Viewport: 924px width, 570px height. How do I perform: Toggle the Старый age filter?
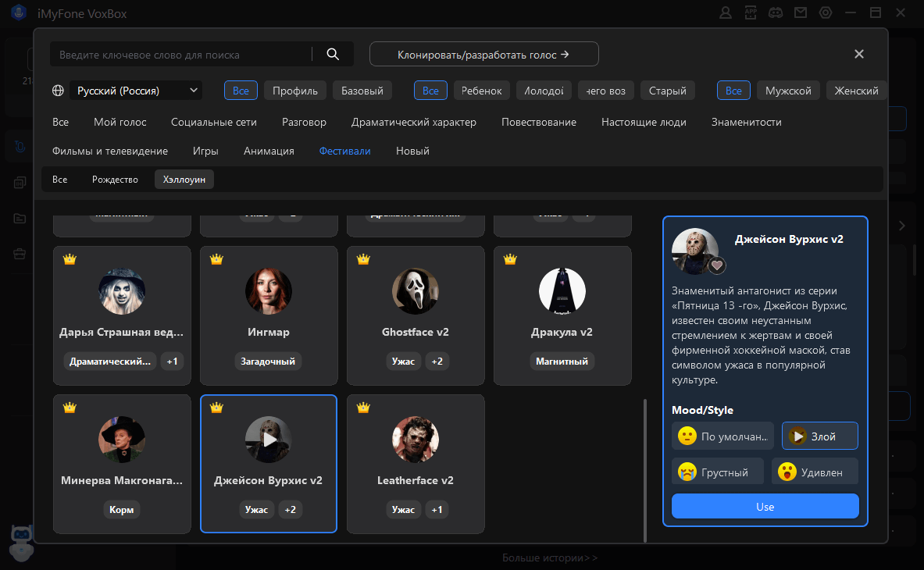tap(668, 91)
